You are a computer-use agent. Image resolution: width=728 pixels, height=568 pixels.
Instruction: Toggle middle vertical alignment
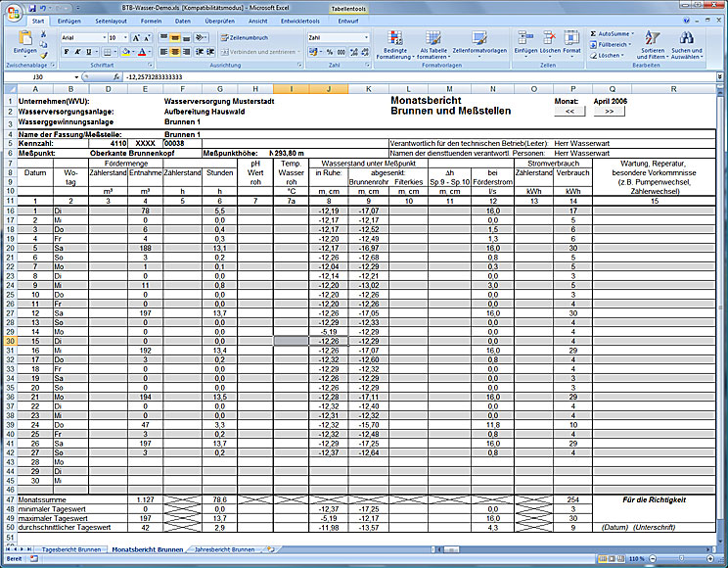tap(174, 37)
